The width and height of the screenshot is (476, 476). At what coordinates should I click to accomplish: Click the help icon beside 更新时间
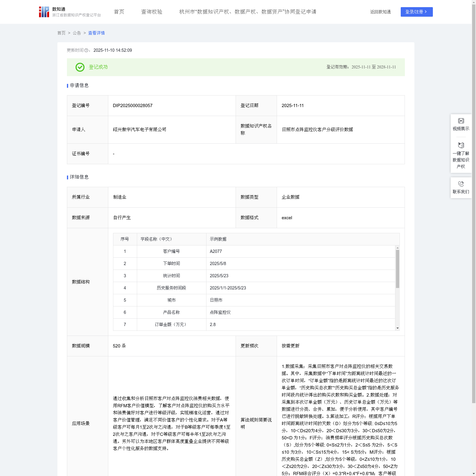[86, 51]
